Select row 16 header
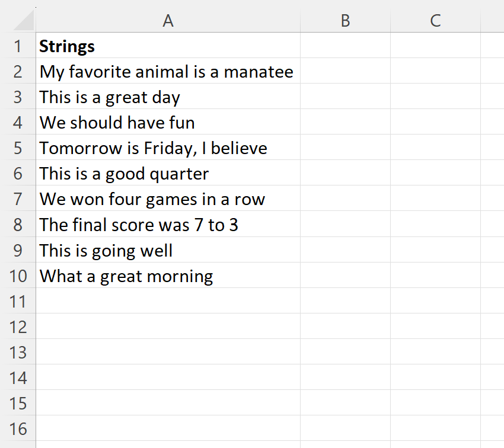Screen dimensions: 504x448 point(18,428)
